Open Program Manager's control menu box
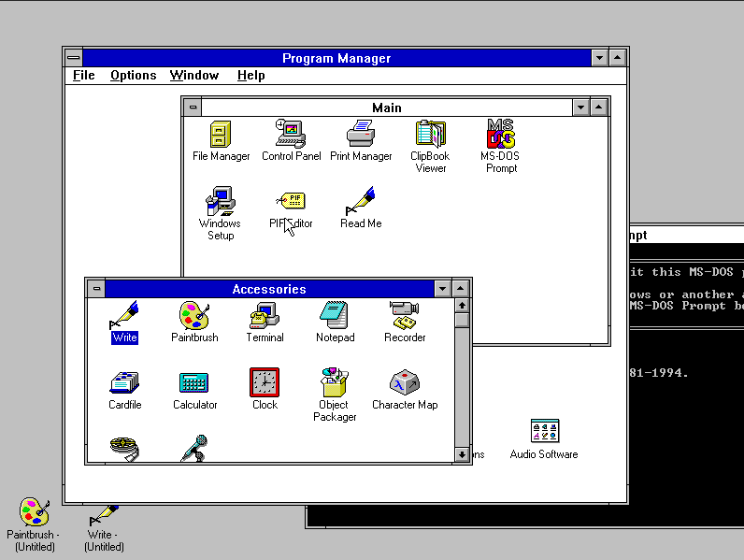This screenshot has height=560, width=744. pos(74,58)
